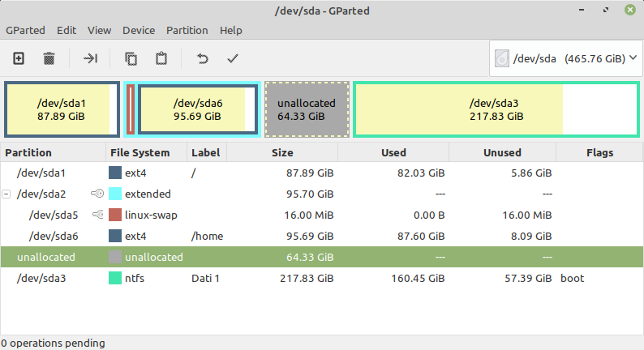Open the Partition menu
Image resolution: width=644 pixels, height=350 pixels.
click(x=187, y=30)
